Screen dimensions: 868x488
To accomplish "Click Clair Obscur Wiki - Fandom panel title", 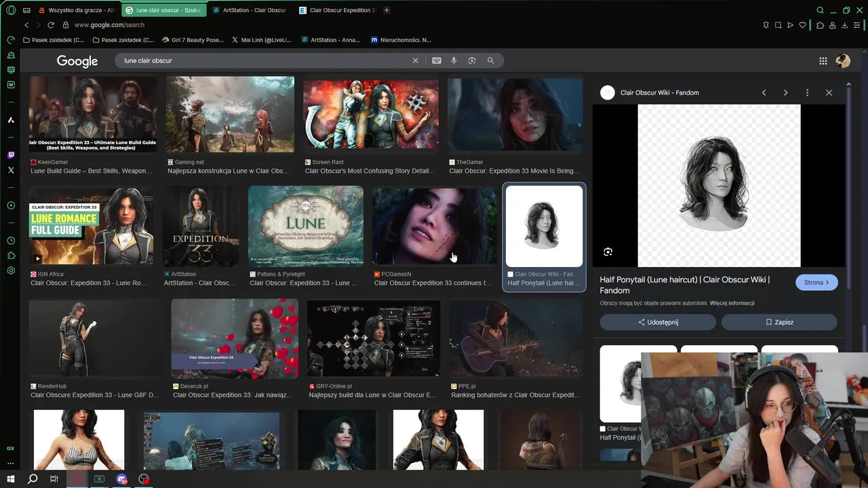I will pos(659,93).
